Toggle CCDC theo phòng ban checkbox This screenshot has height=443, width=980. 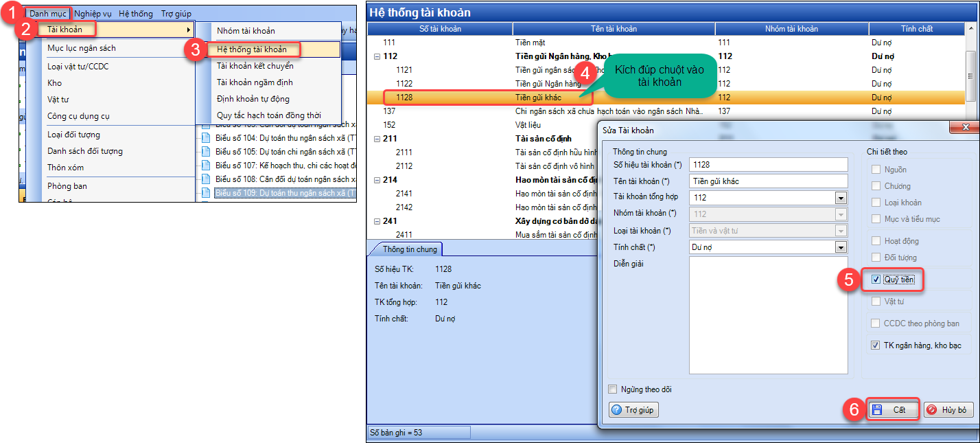tap(876, 323)
